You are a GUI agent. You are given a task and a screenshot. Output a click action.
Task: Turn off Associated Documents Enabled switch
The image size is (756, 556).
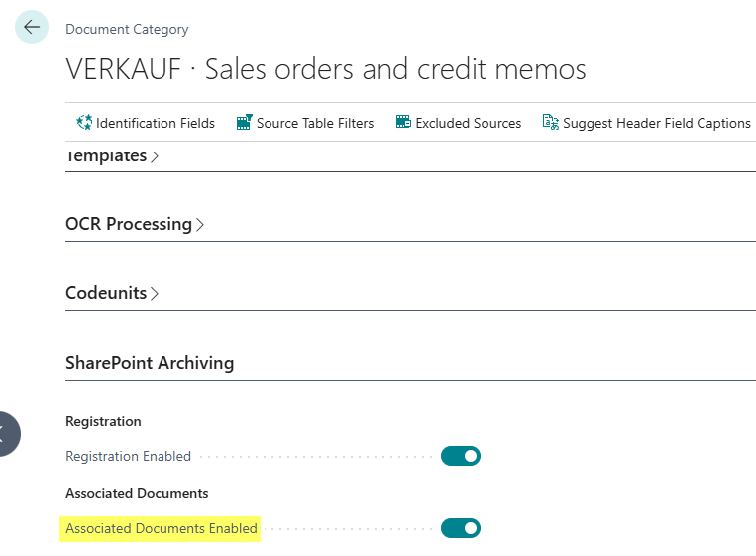461,528
